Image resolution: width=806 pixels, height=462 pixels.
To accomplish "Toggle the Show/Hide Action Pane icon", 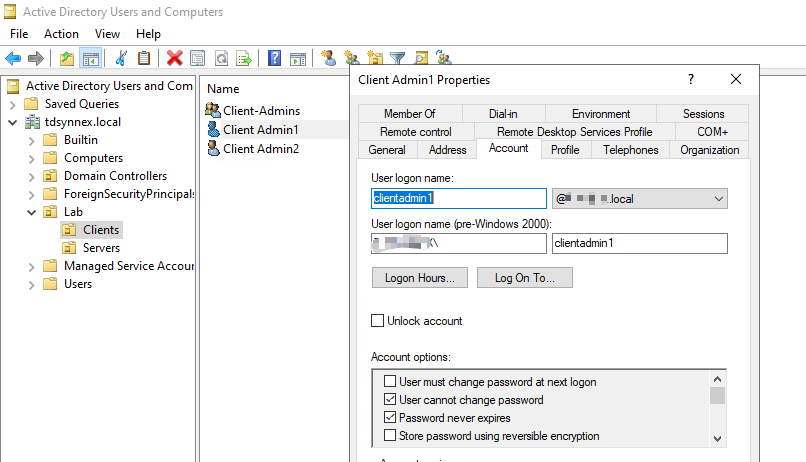I will 298,59.
